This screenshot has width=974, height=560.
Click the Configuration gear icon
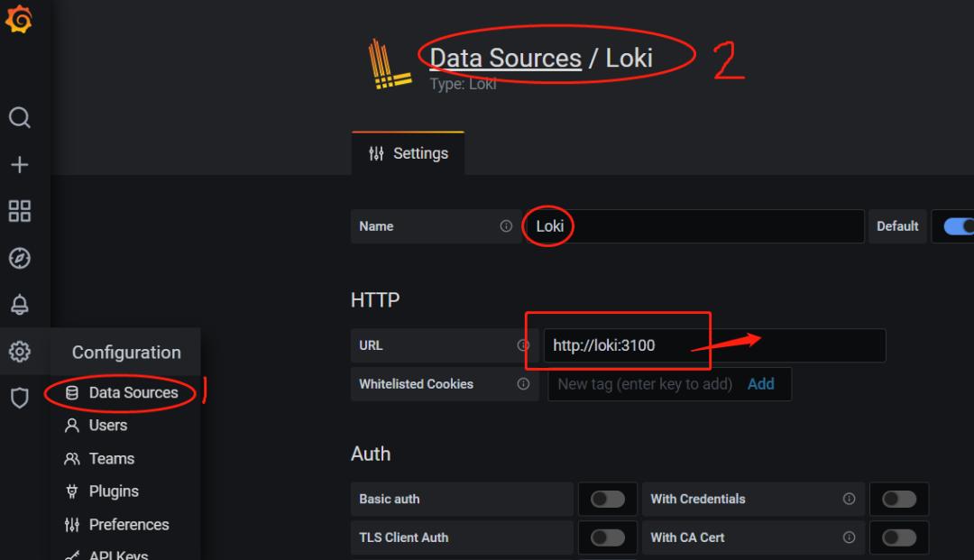[x=19, y=352]
